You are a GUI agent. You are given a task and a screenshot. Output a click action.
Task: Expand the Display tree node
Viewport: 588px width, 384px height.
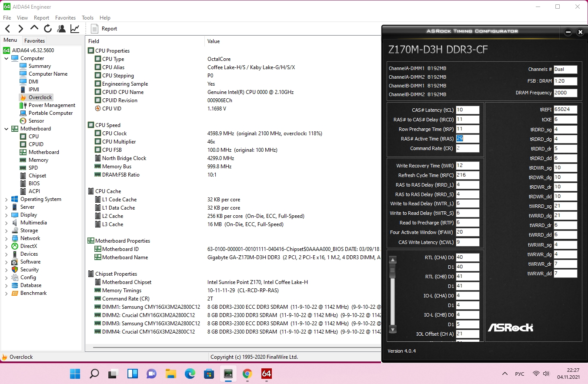6,215
